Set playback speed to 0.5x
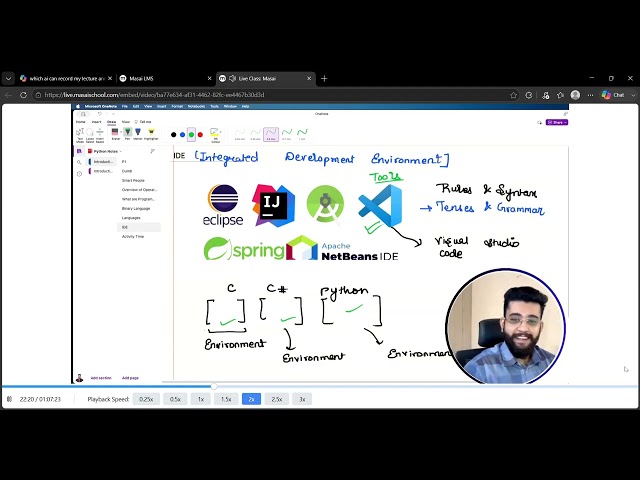This screenshot has width=640, height=480. [175, 399]
